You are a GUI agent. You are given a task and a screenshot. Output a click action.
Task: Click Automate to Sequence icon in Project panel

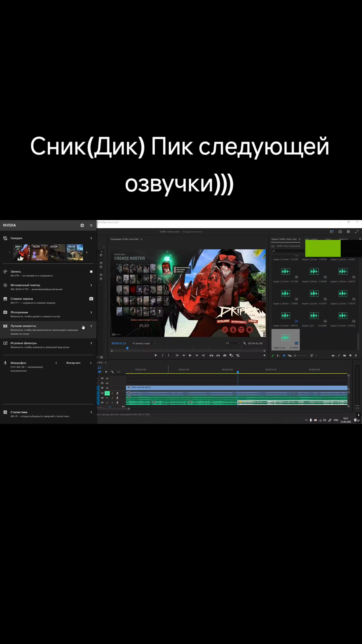point(333,355)
